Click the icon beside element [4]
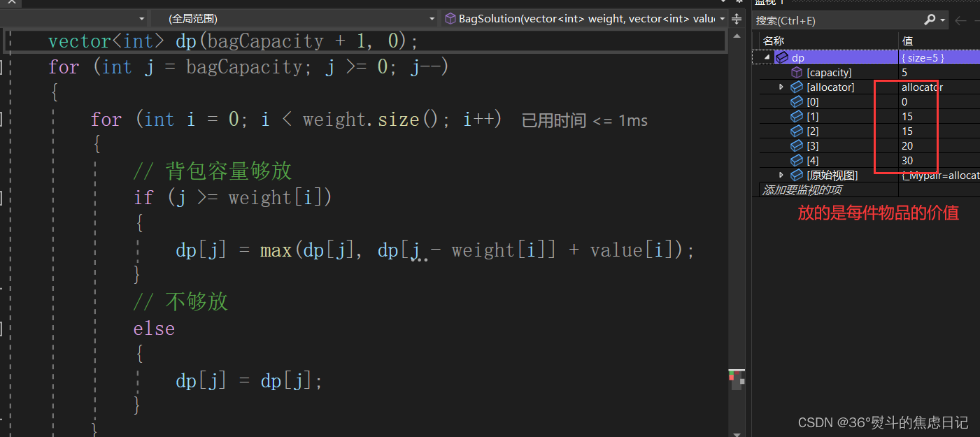 797,161
